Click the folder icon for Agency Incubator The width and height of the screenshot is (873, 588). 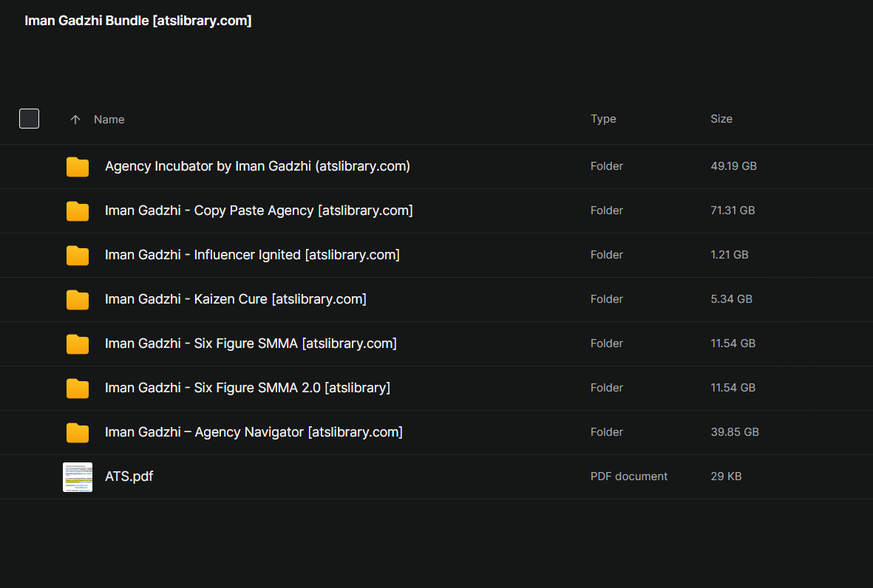point(78,166)
